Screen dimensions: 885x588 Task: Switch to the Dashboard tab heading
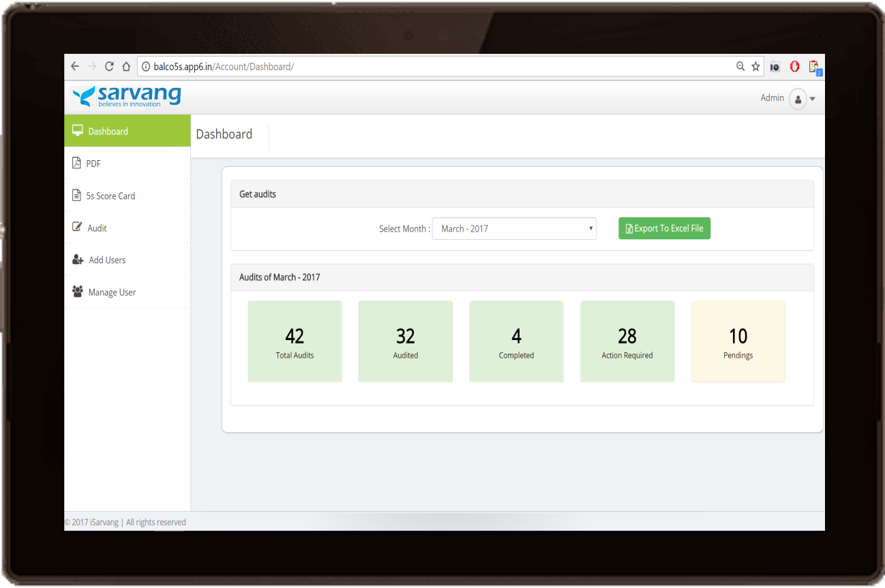(x=224, y=134)
